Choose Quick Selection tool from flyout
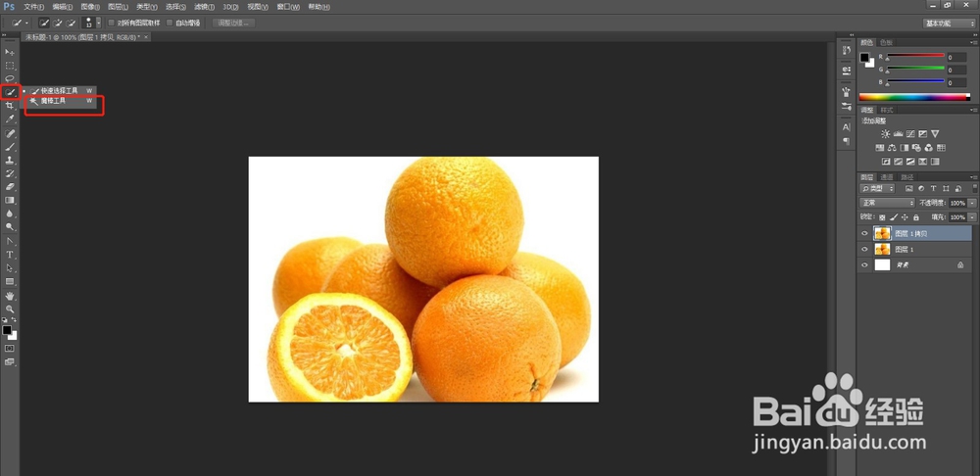980x476 pixels. tap(60, 90)
